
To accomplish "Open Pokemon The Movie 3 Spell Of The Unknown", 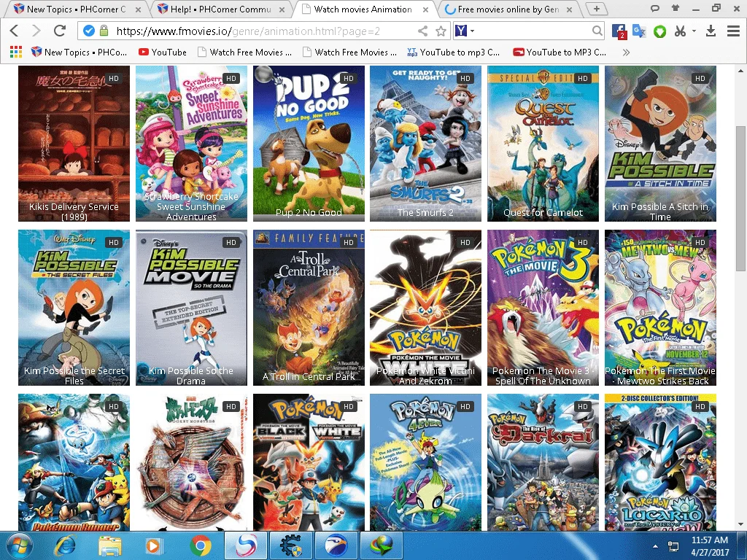I will pos(543,308).
